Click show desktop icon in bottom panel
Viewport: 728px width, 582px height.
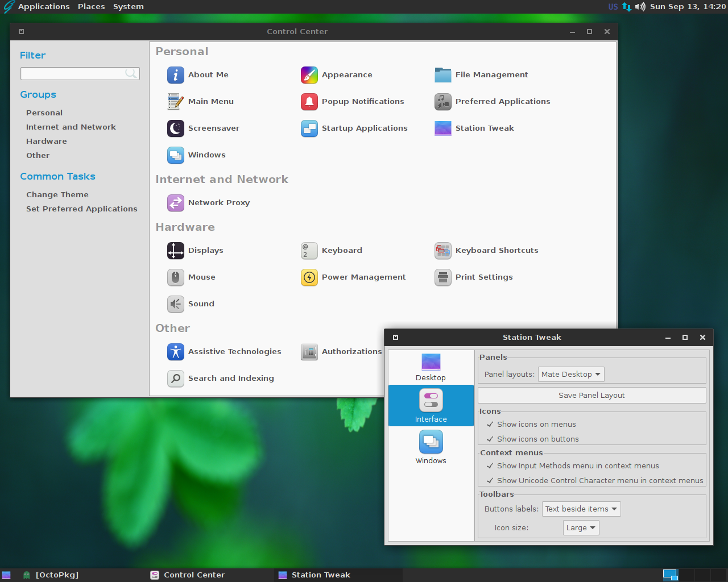click(x=6, y=575)
